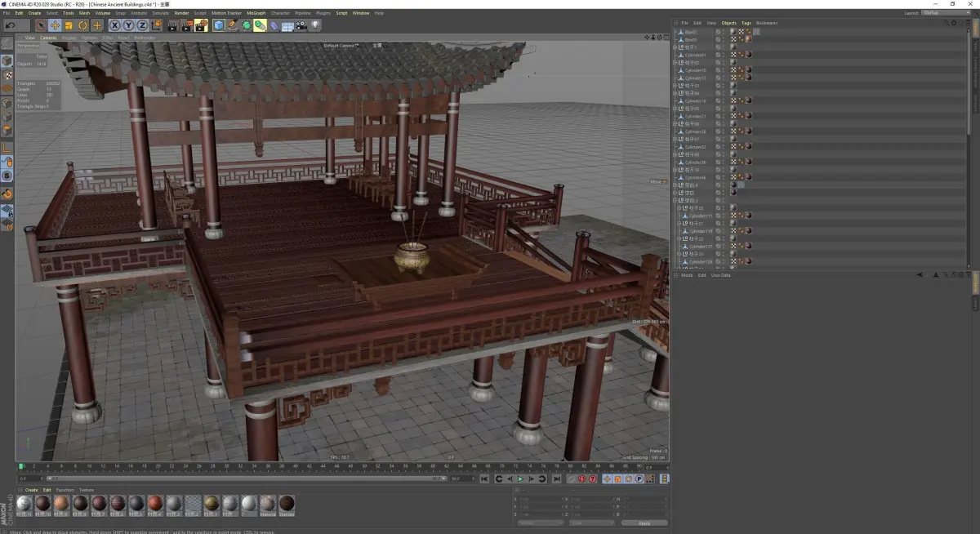
Task: Click the Undo arrow icon
Action: 10,25
